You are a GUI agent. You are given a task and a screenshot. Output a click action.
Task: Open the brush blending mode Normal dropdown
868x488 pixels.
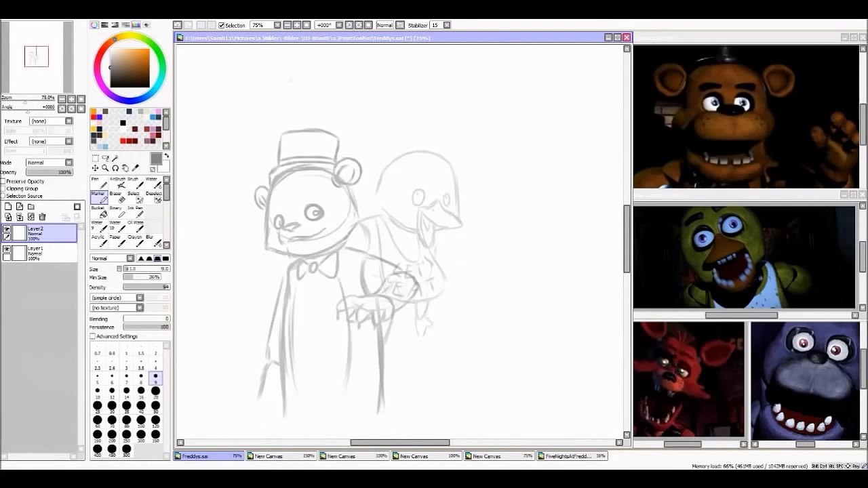click(x=112, y=258)
